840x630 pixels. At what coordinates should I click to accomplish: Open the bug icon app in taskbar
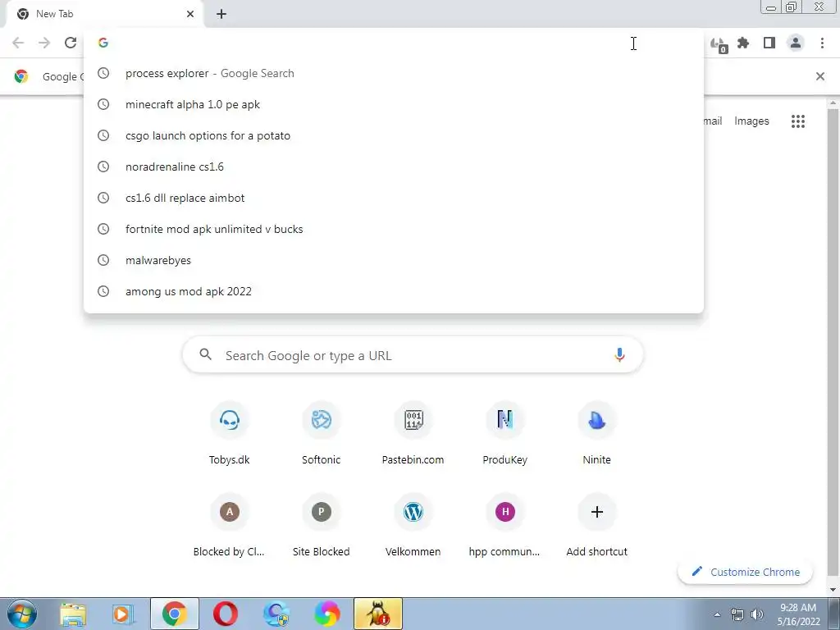tap(377, 614)
